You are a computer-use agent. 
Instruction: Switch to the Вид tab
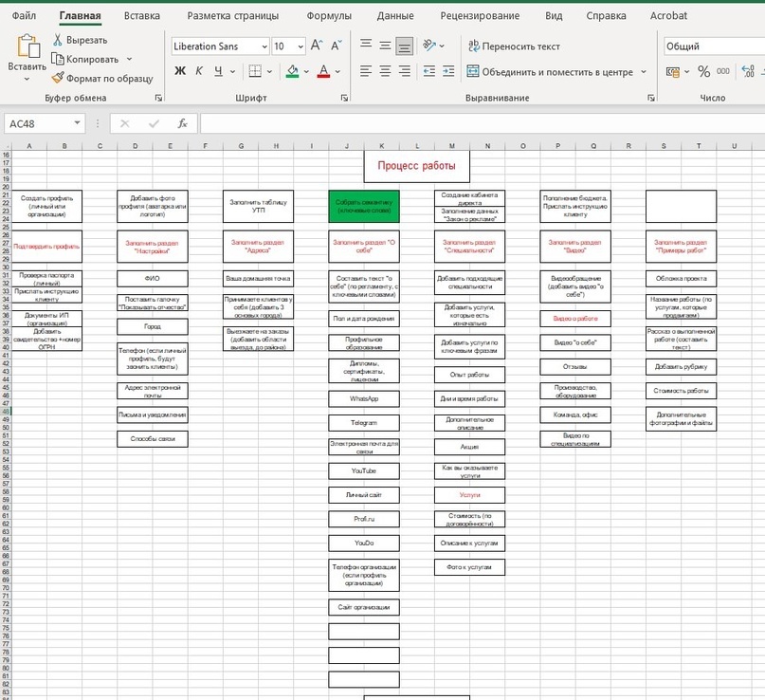coord(554,15)
